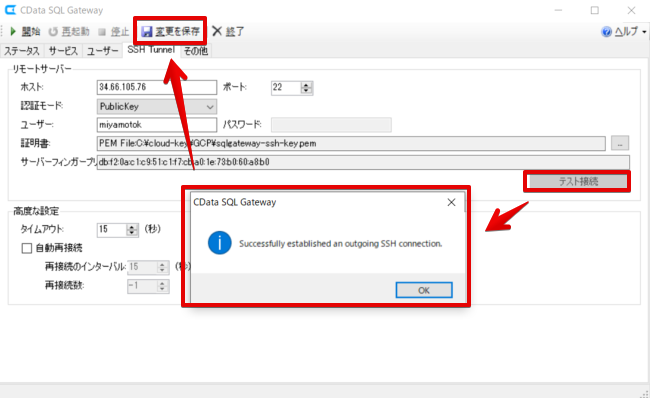This screenshot has width=650, height=398.
Task: Enable the 自動再接続 checkbox
Action: [27, 248]
